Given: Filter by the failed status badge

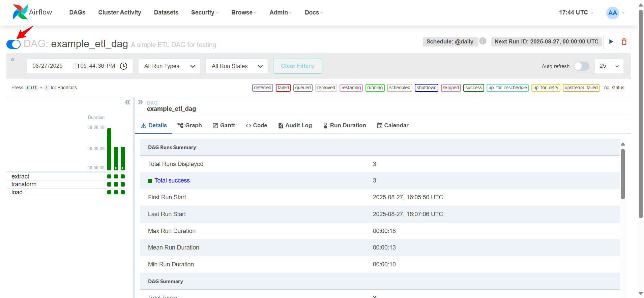Looking at the screenshot, I should click(283, 88).
